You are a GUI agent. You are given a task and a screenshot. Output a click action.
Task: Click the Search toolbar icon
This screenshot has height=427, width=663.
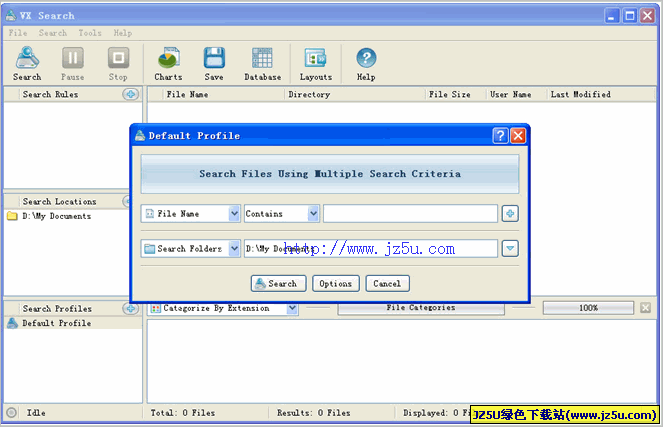(27, 63)
